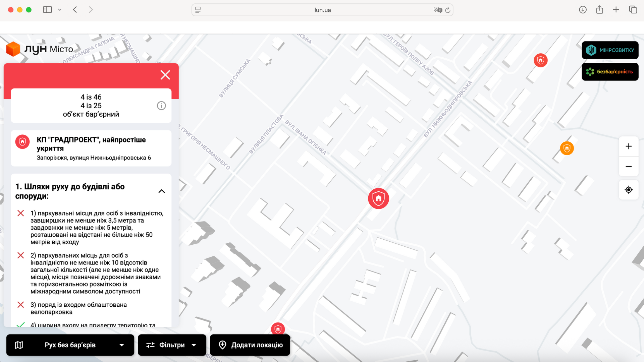Open the МІНРОЗВИТКУ partner link
Screen dimensions: 644x362
[610, 50]
